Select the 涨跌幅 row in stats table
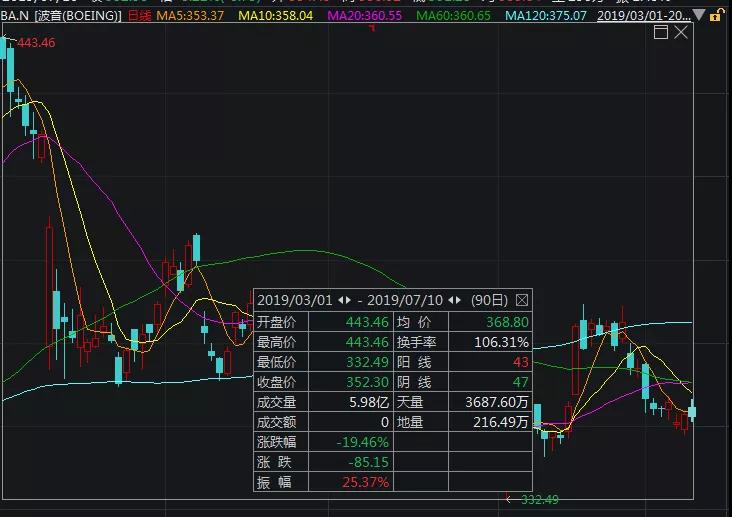The height and width of the screenshot is (517, 732). pyautogui.click(x=393, y=442)
